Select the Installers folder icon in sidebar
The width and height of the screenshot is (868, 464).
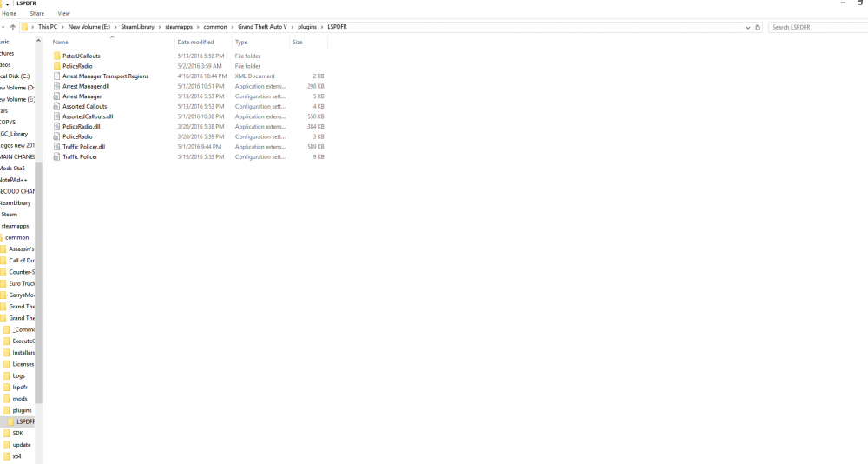pyautogui.click(x=7, y=353)
